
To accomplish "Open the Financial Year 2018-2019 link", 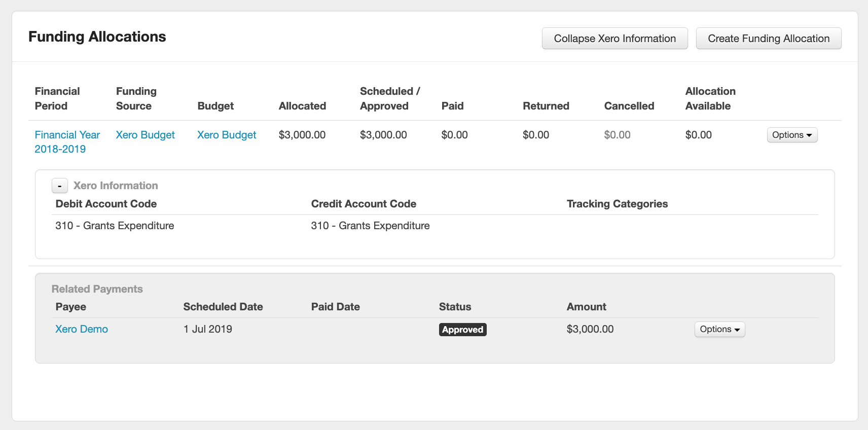I will [67, 142].
